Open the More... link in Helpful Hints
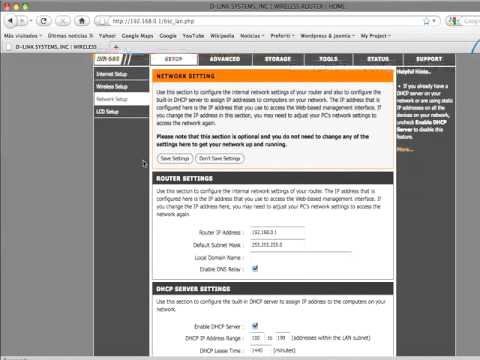The width and height of the screenshot is (480, 360). [405, 149]
